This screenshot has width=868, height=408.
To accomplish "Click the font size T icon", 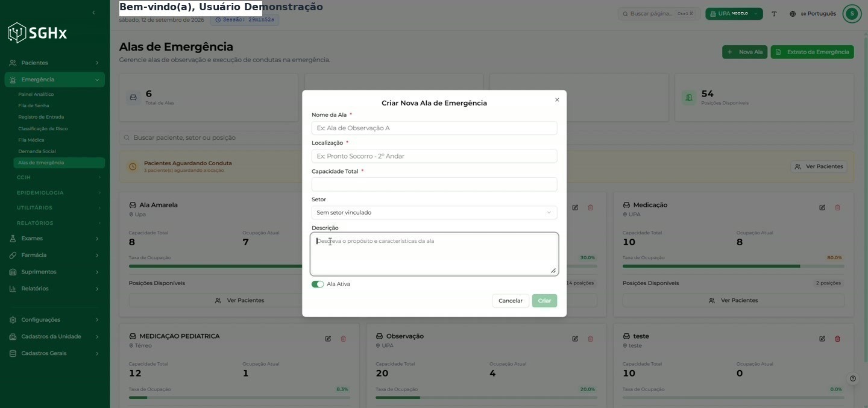I will [x=774, y=14].
